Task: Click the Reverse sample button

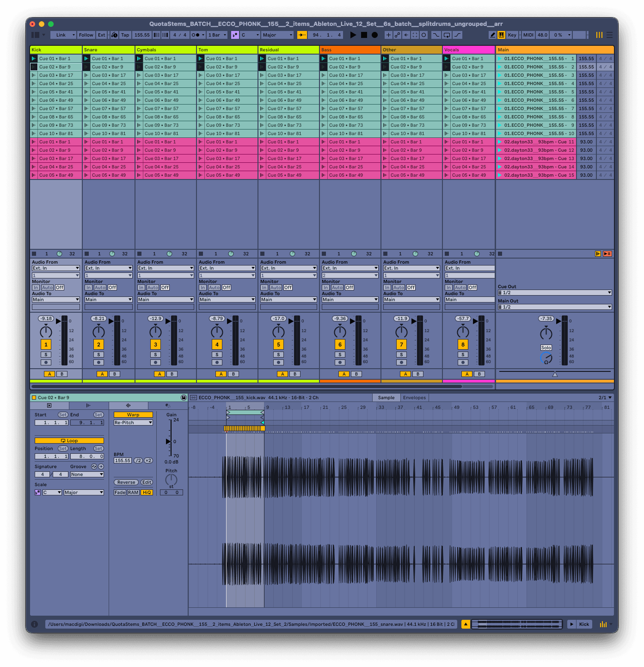Action: click(126, 482)
